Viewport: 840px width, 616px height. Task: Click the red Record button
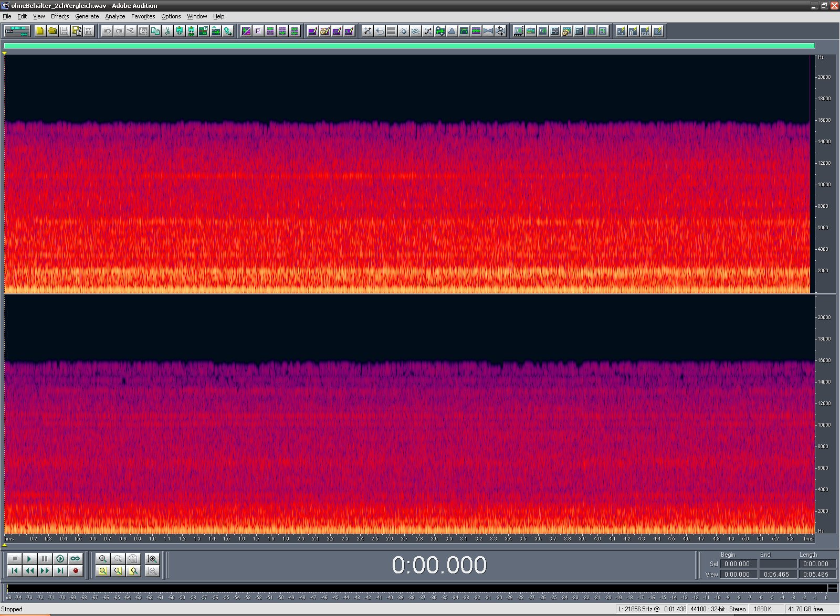75,570
